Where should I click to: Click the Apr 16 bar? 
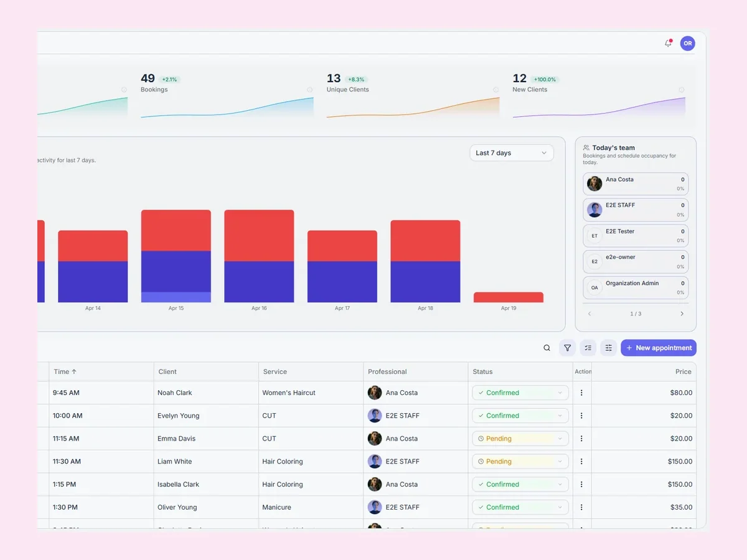pyautogui.click(x=259, y=256)
